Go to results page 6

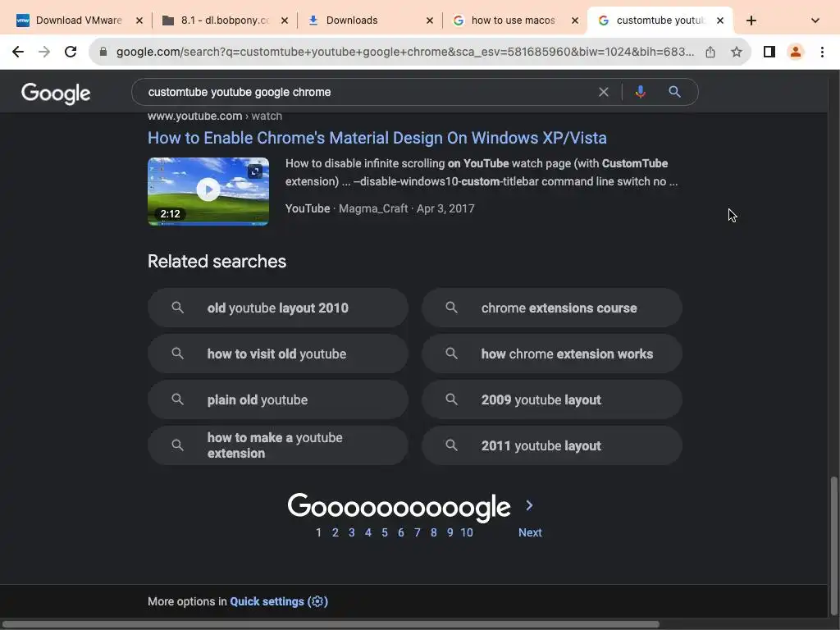point(400,532)
